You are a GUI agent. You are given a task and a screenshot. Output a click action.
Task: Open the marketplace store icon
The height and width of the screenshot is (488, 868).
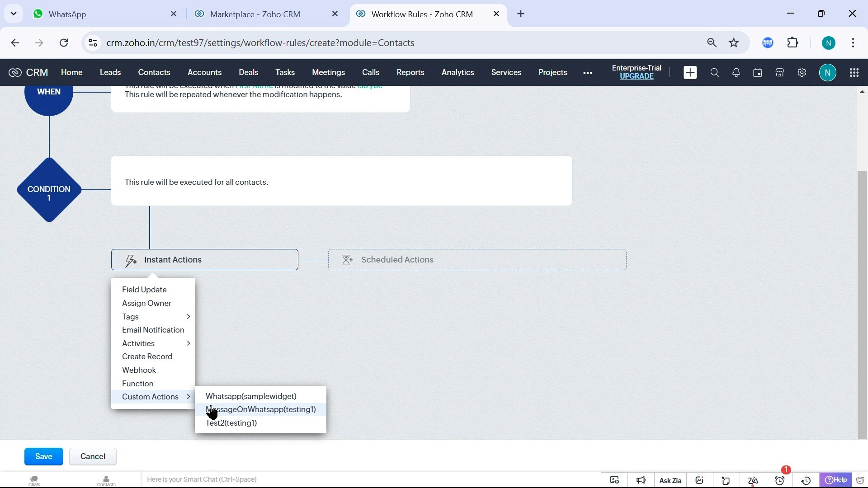tap(779, 73)
